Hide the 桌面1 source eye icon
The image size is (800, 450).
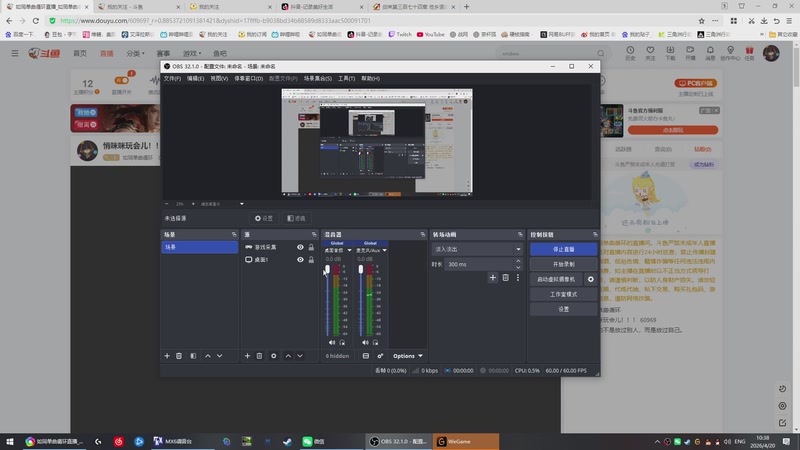[x=301, y=260]
